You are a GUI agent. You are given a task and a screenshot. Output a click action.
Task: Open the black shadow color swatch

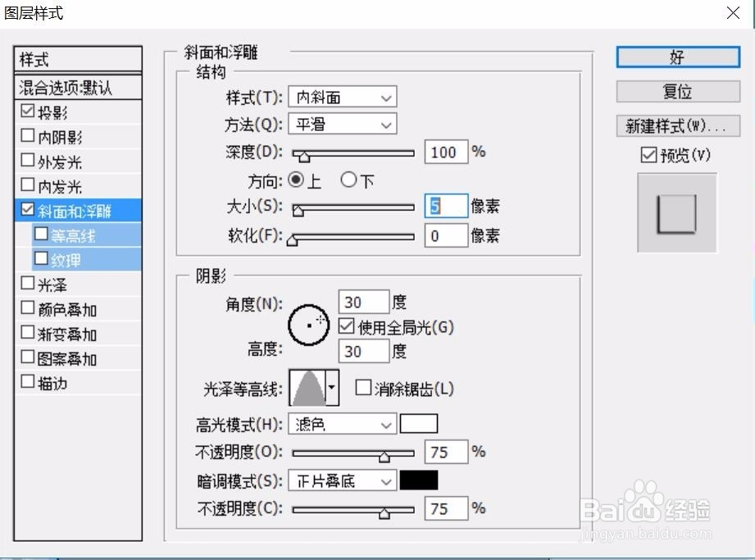419,480
